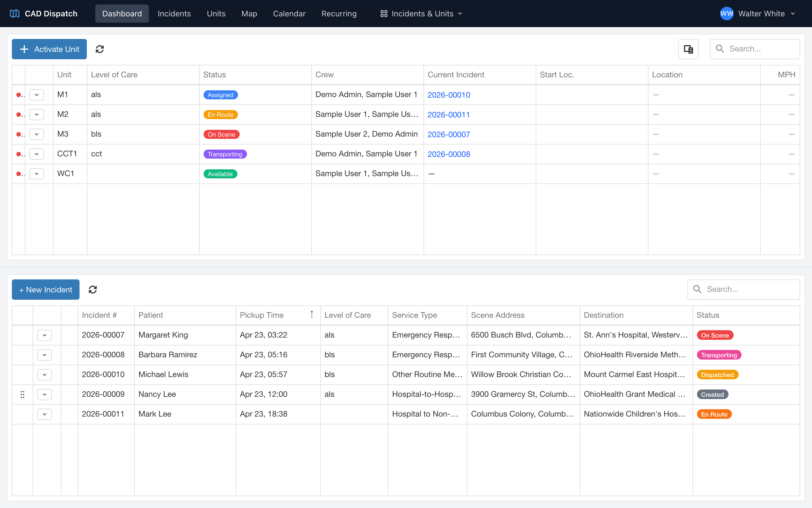Click the drag handle for incident 2026-00009

[23, 395]
